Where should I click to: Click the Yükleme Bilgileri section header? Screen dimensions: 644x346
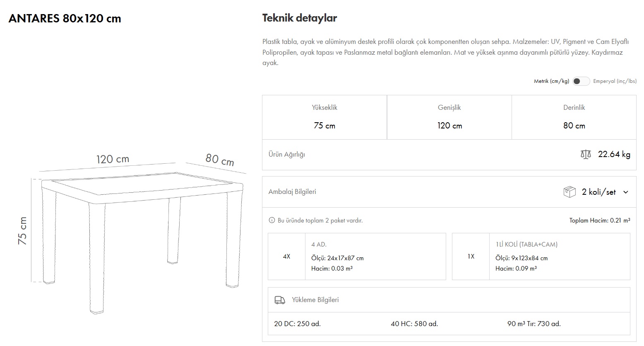(x=315, y=300)
